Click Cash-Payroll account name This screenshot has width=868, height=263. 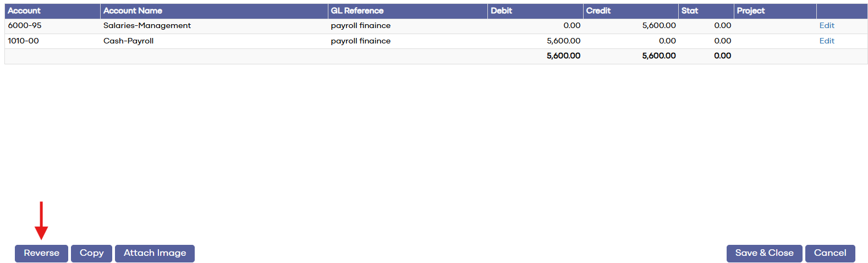coord(128,41)
